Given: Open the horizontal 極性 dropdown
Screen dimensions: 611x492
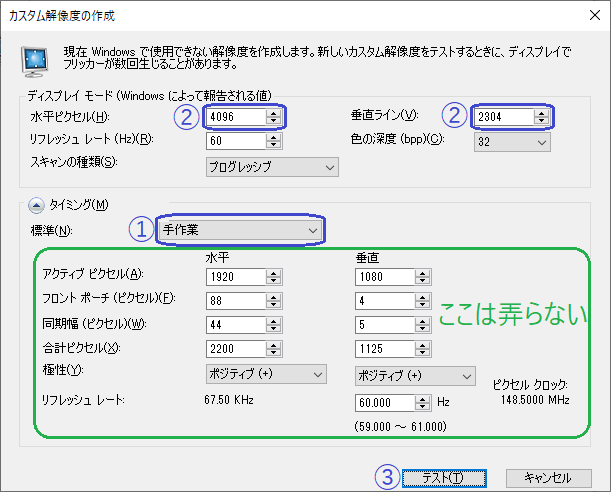Looking at the screenshot, I should 266,374.
